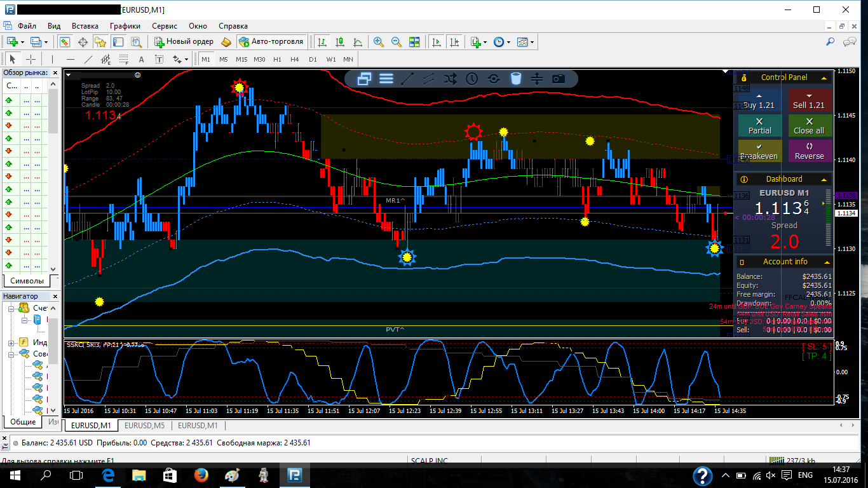This screenshot has width=868, height=488.
Task: Toggle chart shift button
Action: pos(454,42)
